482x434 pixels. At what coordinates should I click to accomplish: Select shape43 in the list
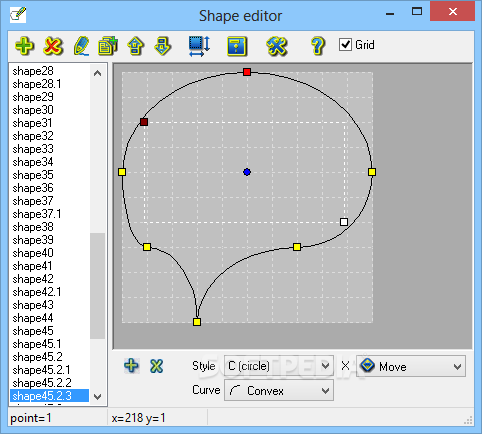click(x=33, y=305)
